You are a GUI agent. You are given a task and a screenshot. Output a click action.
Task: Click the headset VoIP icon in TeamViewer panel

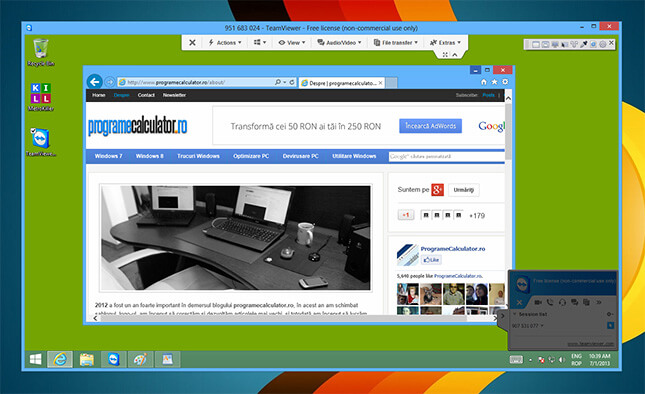(x=562, y=302)
